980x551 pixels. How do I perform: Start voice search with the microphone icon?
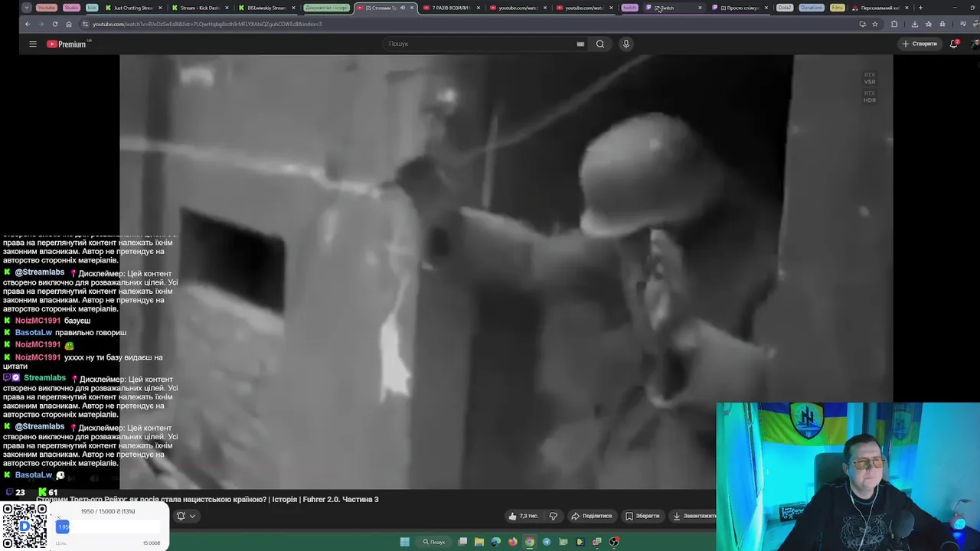pos(626,44)
